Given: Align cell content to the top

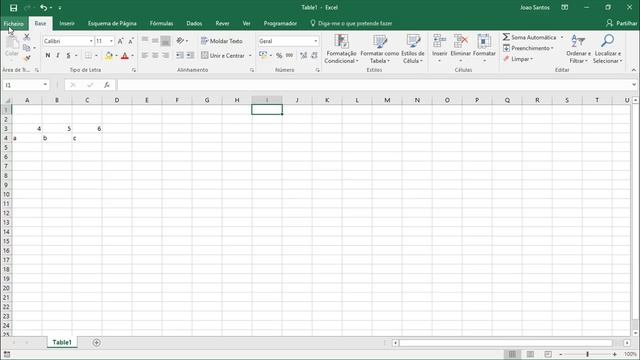Looking at the screenshot, I should coord(145,41).
